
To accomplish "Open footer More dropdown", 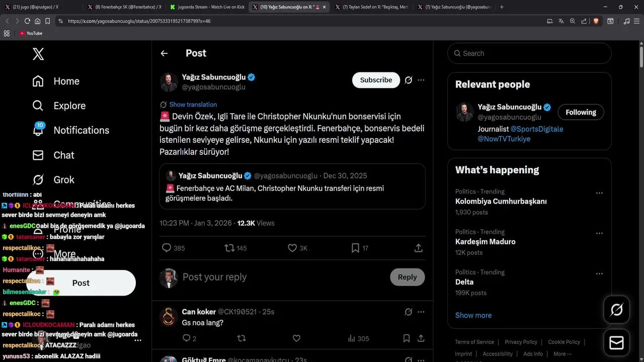I will click(x=562, y=354).
